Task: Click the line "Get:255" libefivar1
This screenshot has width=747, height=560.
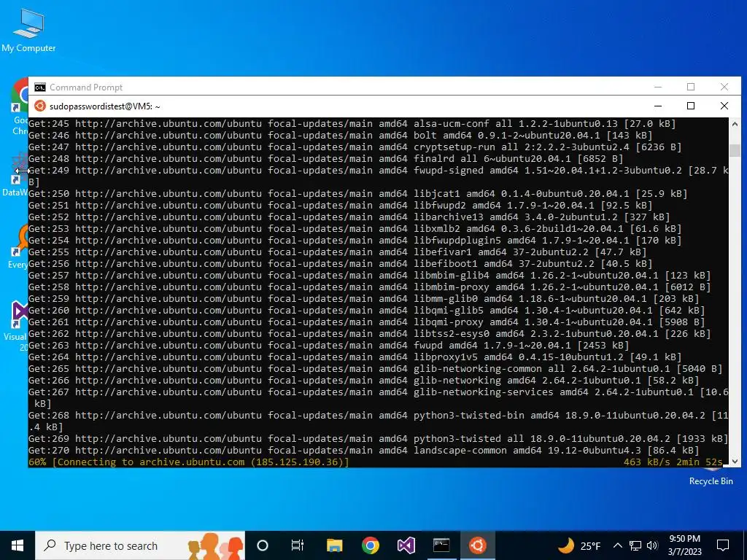Action: coord(337,252)
